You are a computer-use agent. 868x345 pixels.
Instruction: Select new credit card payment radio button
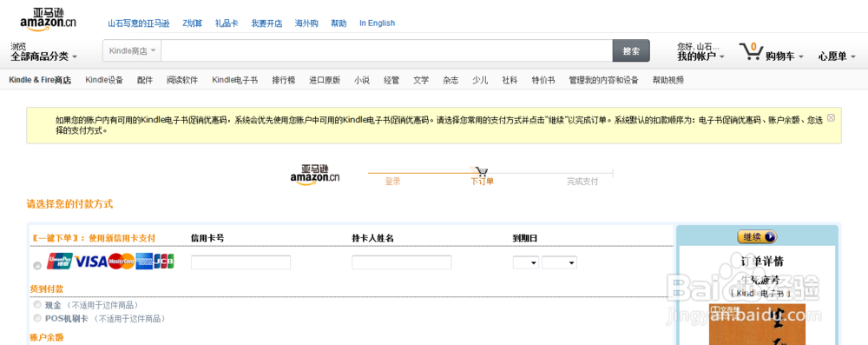[x=37, y=266]
